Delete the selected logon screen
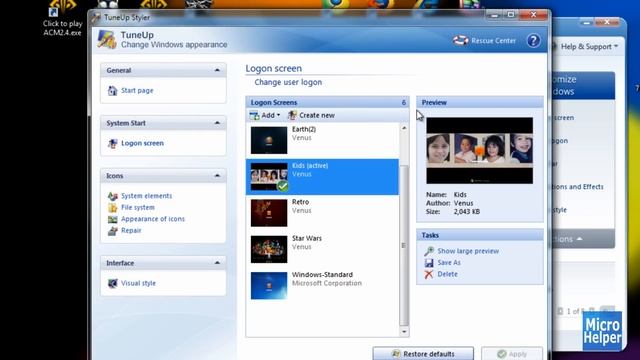This screenshot has height=360, width=640. point(447,274)
